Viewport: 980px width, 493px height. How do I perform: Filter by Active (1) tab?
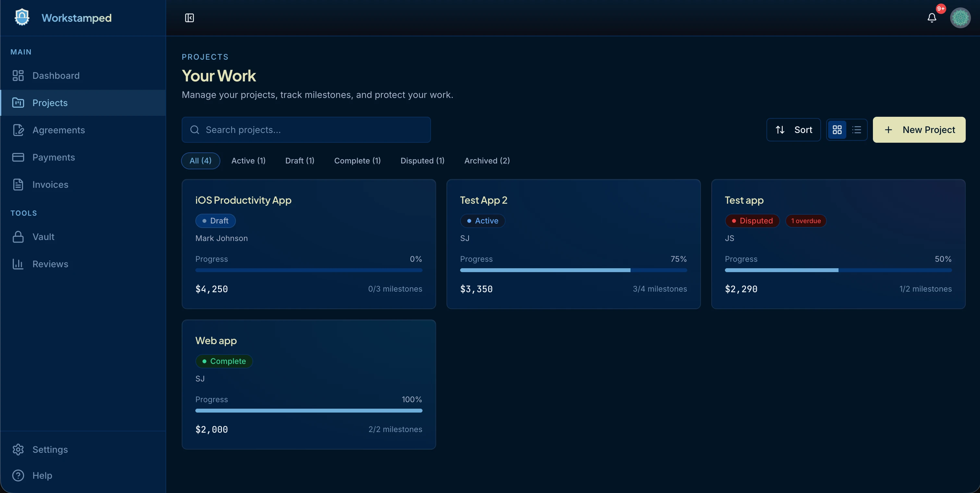248,161
